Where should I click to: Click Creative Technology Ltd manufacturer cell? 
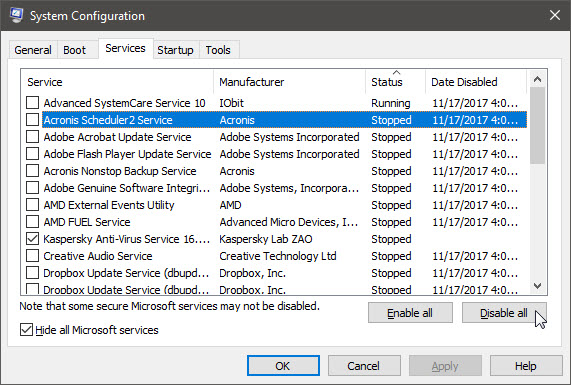pyautogui.click(x=278, y=256)
